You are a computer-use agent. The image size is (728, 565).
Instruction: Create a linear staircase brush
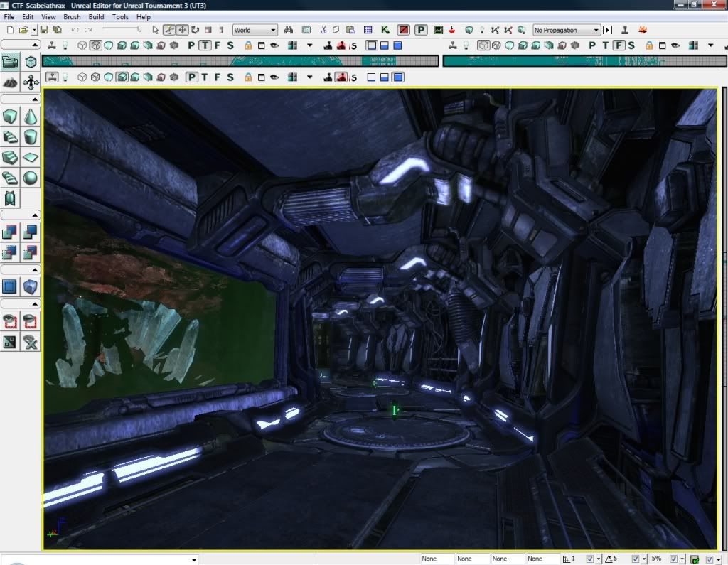tap(10, 157)
